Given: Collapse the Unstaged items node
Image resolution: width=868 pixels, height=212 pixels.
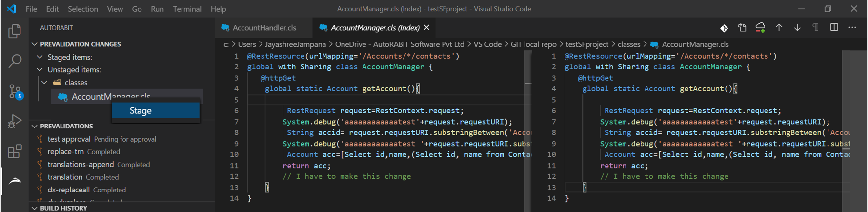Looking at the screenshot, I should click(40, 70).
